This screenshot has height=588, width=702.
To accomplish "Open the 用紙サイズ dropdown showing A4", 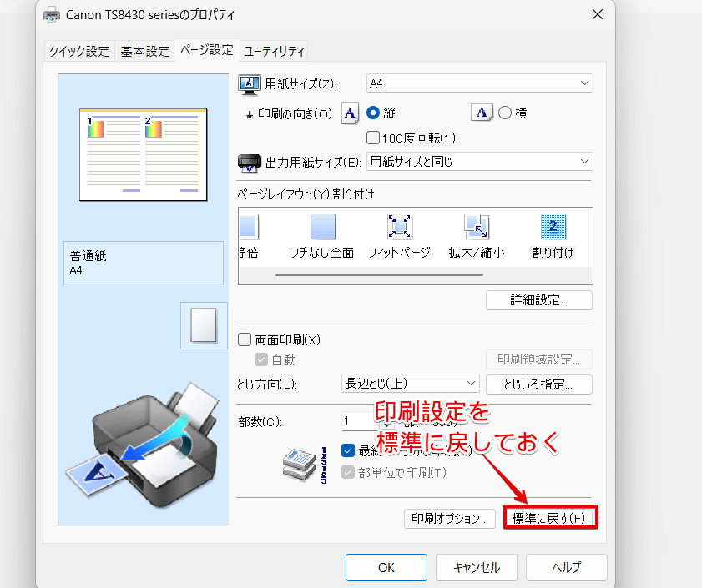I will point(479,83).
